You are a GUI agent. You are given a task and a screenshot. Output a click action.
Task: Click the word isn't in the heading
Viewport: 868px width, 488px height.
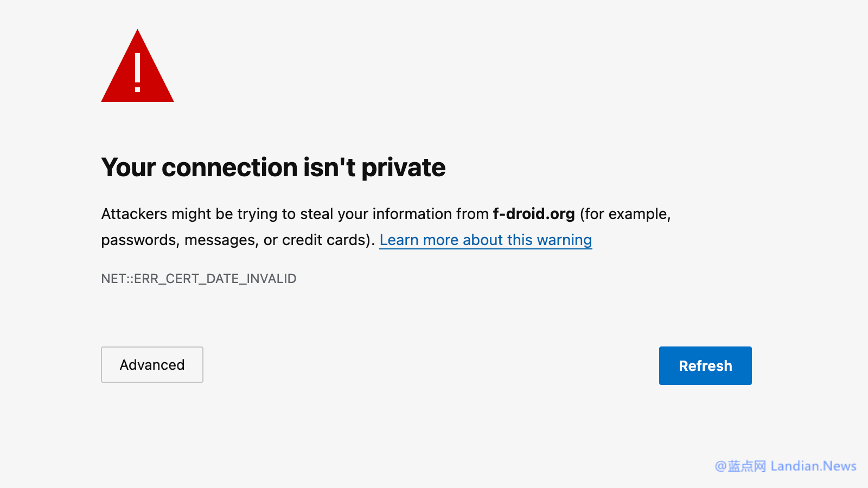coord(329,167)
